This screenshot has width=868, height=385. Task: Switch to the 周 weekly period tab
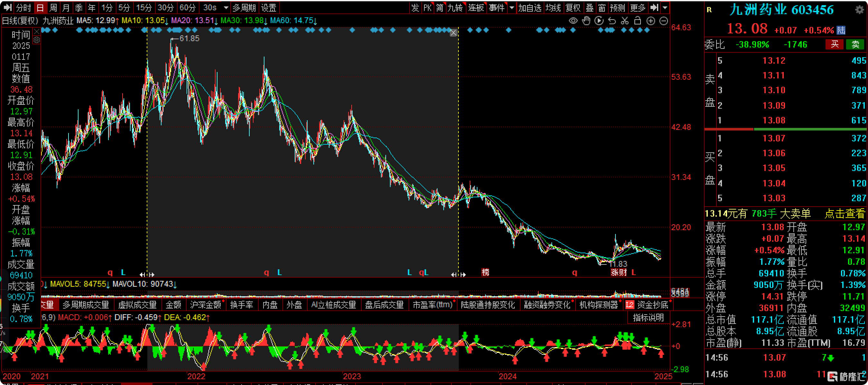pyautogui.click(x=53, y=7)
